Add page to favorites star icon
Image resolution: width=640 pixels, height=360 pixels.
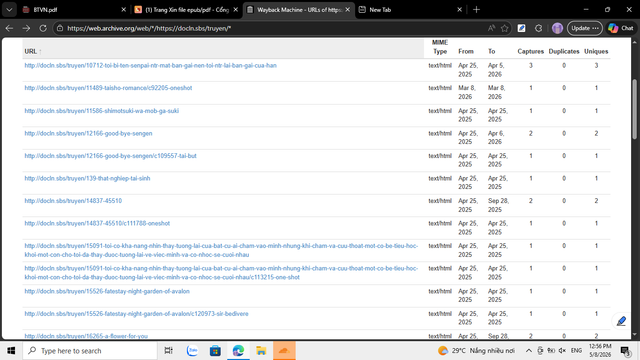505,28
